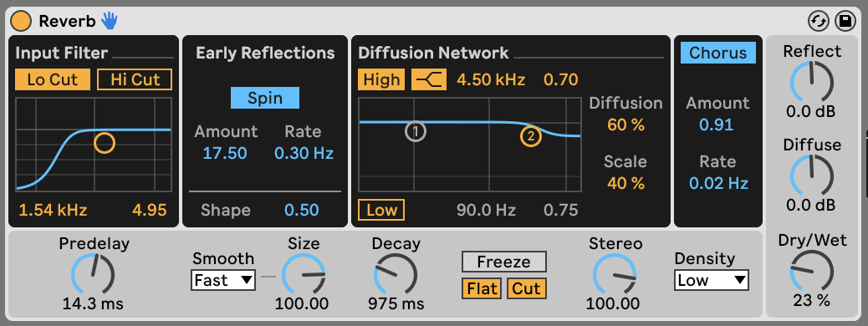The height and width of the screenshot is (326, 868).
Task: Click the Dry/Wet knob
Action: tap(811, 271)
